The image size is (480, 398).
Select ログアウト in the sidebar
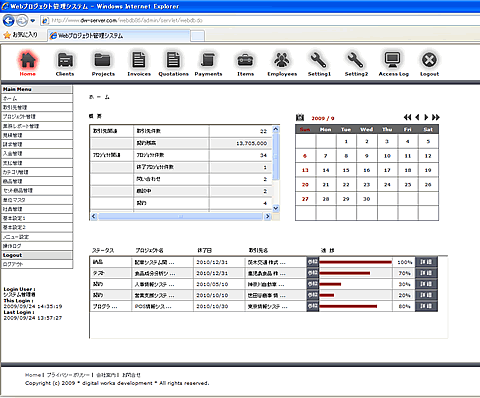[x=37, y=264]
